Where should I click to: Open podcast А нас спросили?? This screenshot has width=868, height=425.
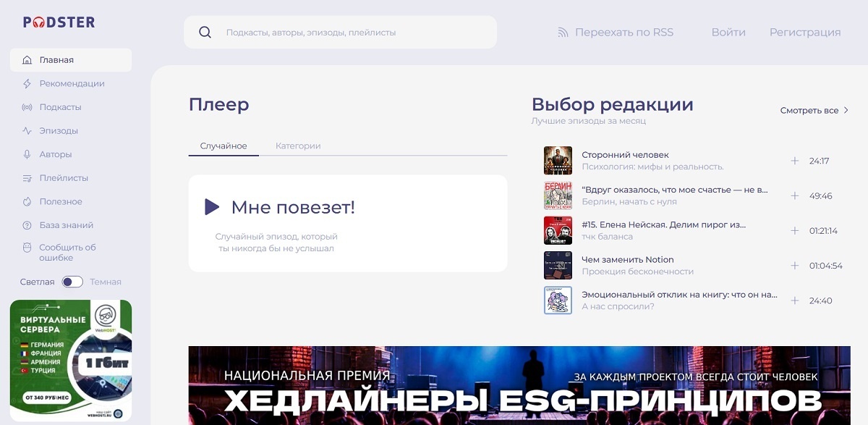pyautogui.click(x=618, y=306)
